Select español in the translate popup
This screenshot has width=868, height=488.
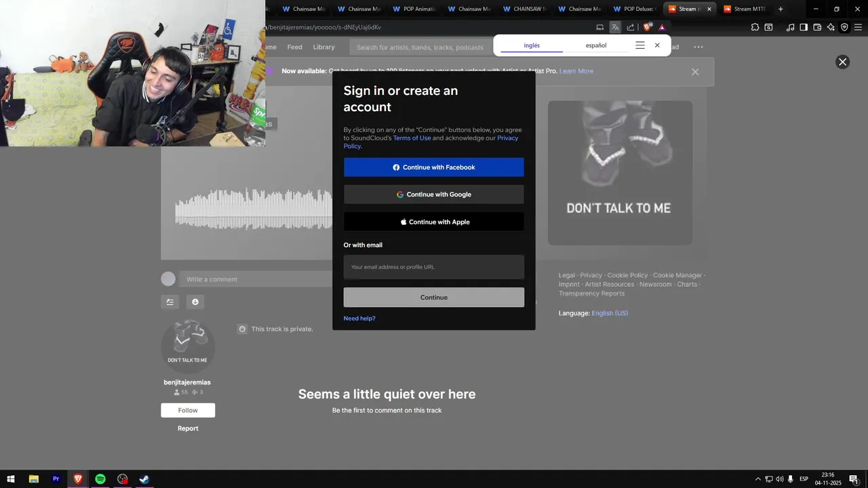[x=596, y=45]
